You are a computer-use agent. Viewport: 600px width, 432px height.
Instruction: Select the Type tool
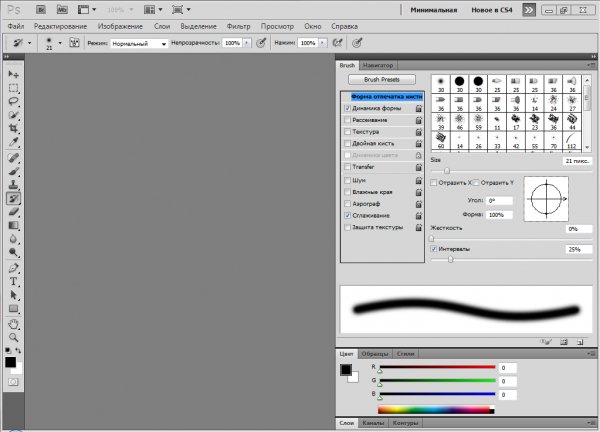(13, 282)
